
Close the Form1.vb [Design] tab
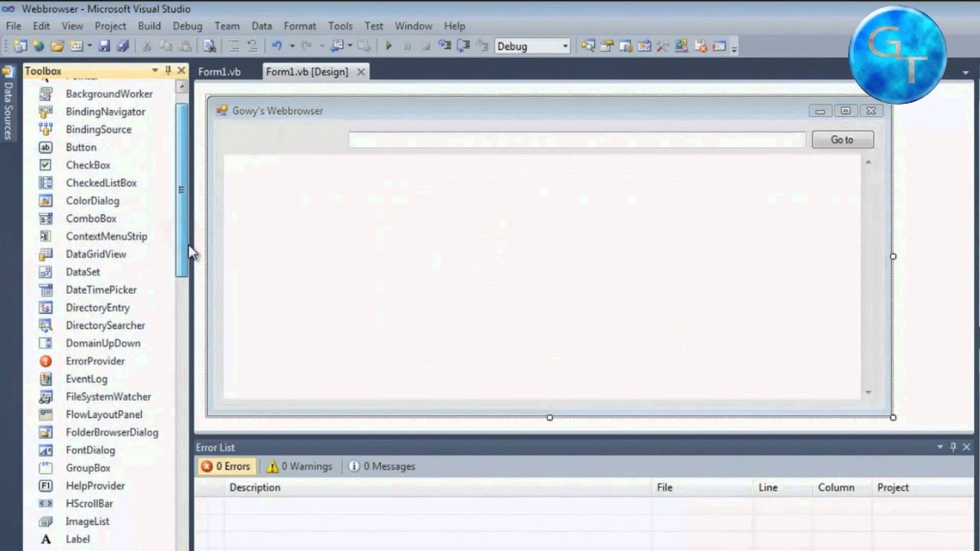[361, 71]
